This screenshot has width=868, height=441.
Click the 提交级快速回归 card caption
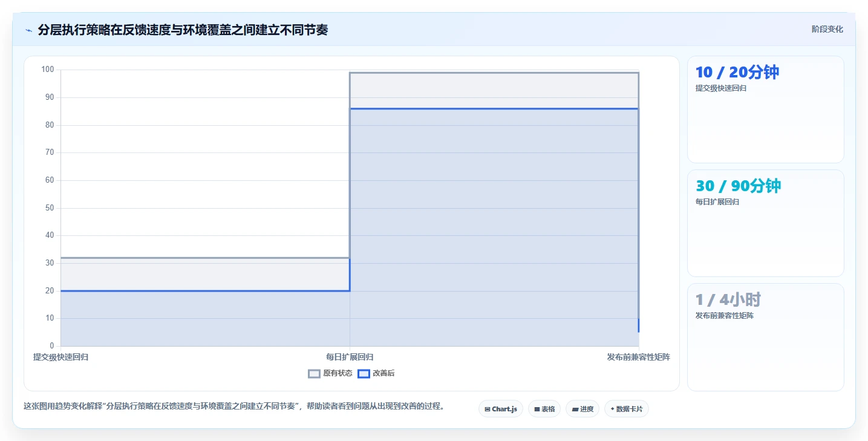721,88
